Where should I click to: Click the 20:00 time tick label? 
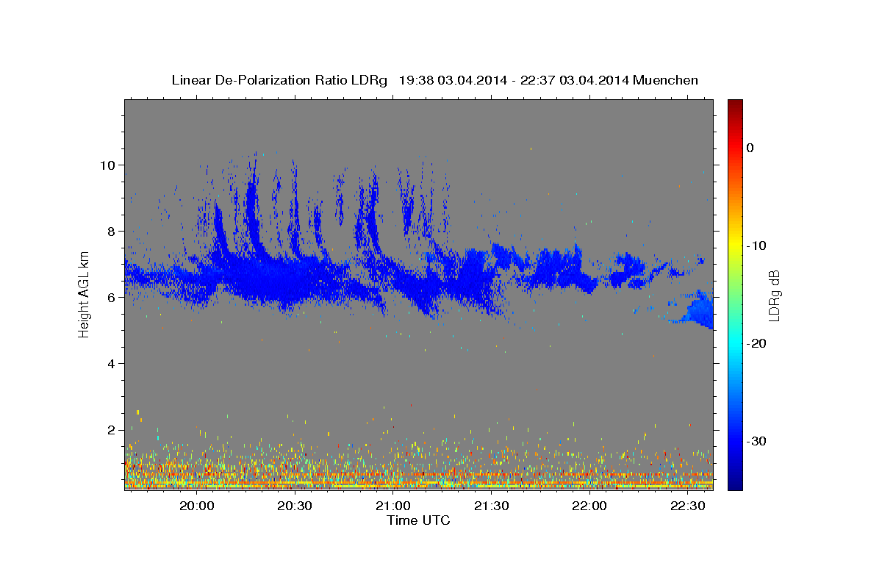tap(197, 506)
